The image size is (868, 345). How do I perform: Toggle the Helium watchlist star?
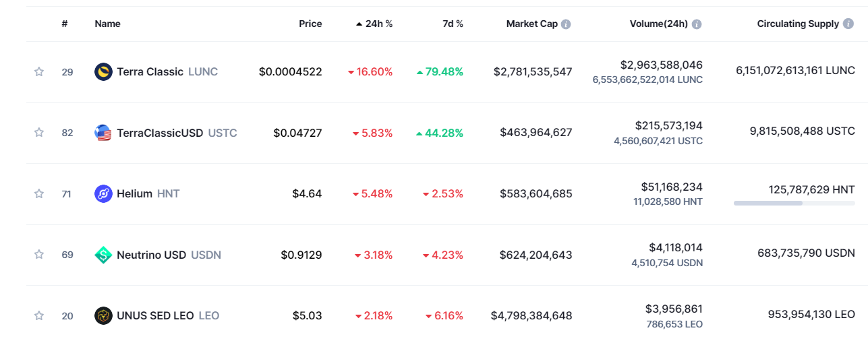click(x=39, y=194)
